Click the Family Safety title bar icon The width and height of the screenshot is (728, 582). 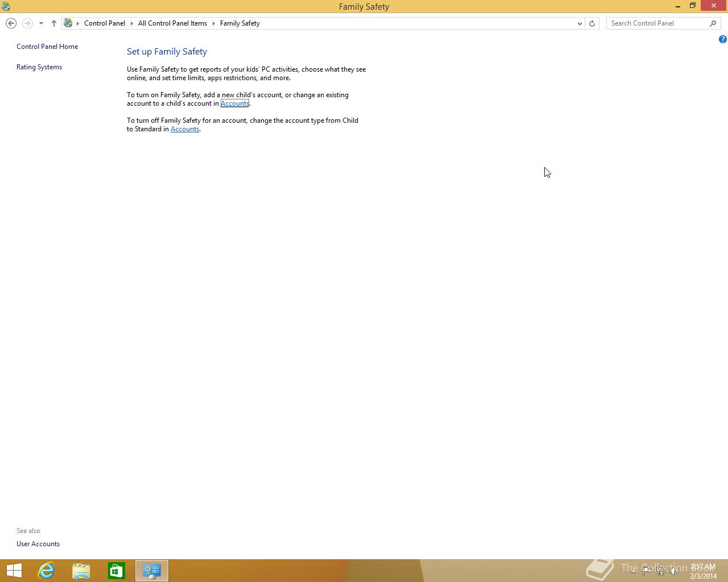pos(6,6)
